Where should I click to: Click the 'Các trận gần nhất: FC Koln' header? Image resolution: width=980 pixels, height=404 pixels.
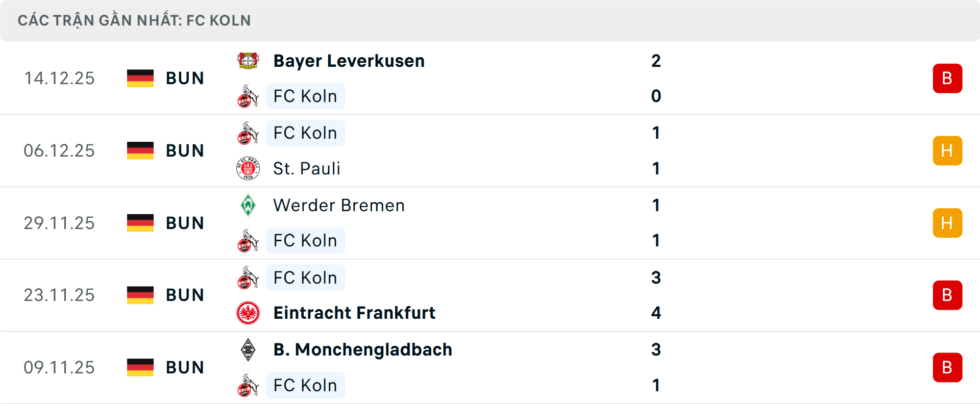[x=134, y=20]
